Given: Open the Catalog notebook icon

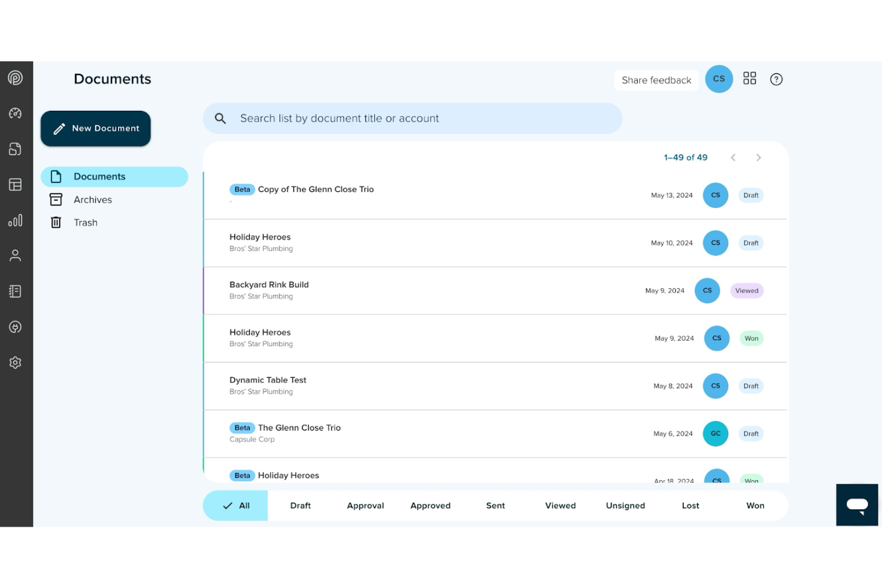Looking at the screenshot, I should (x=15, y=291).
